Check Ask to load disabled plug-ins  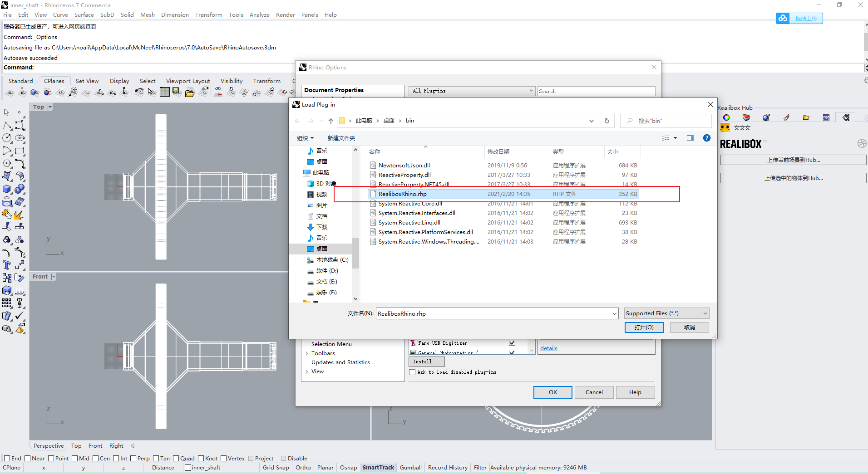click(412, 372)
